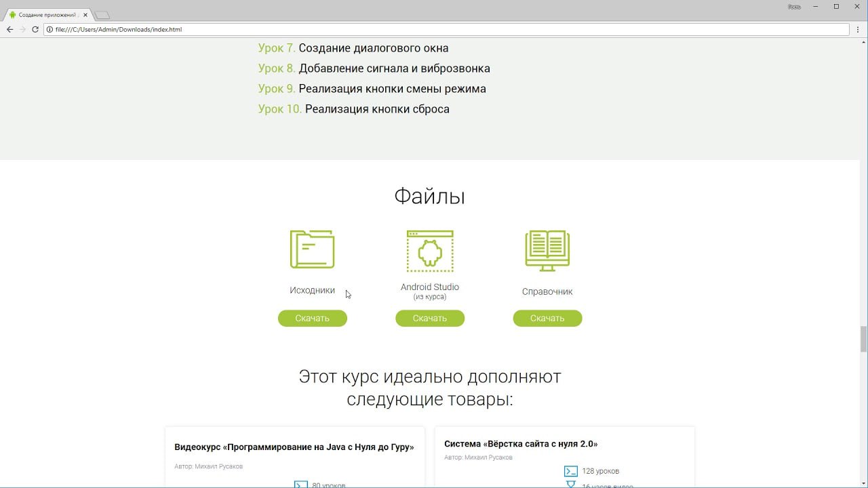Download the Исходники files
The width and height of the screenshot is (868, 488).
click(313, 318)
